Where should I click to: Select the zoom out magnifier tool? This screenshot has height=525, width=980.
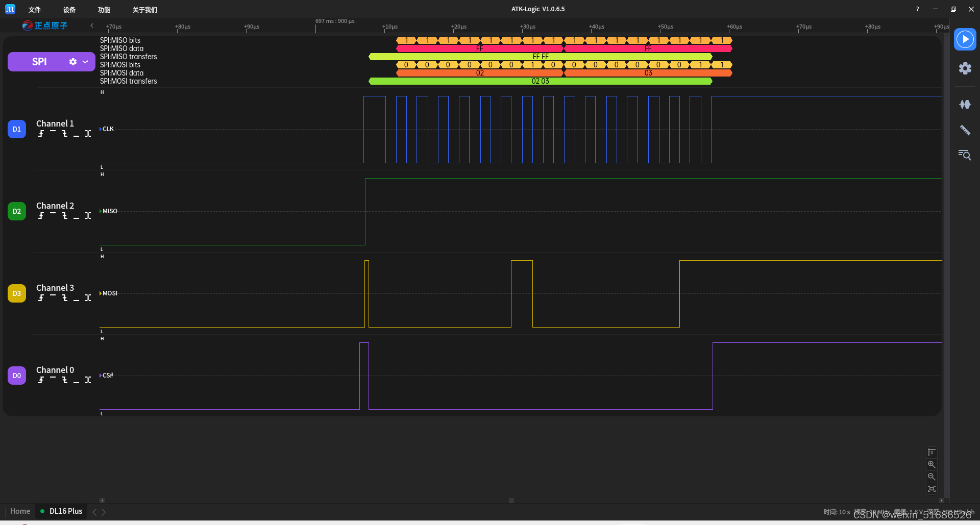[x=932, y=477]
